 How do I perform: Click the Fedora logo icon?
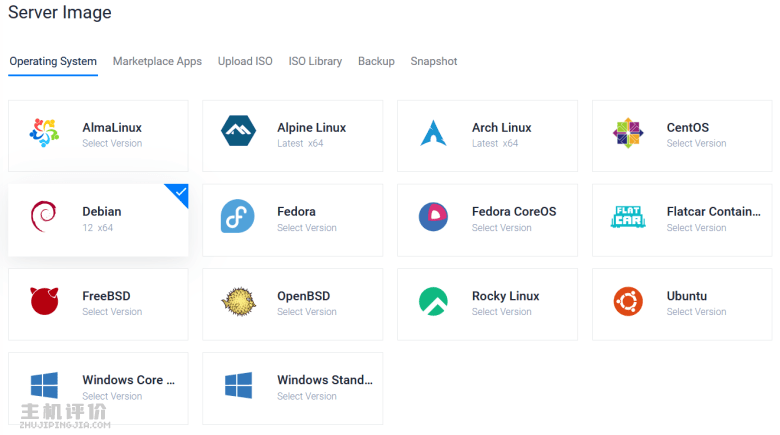tap(238, 216)
